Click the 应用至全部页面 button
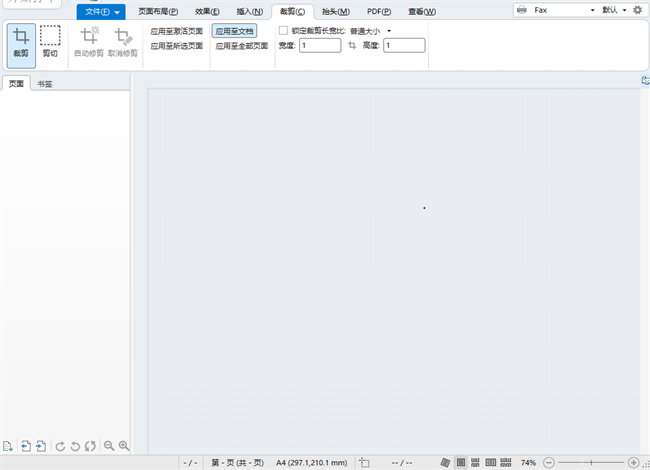650x470 pixels. coord(241,46)
